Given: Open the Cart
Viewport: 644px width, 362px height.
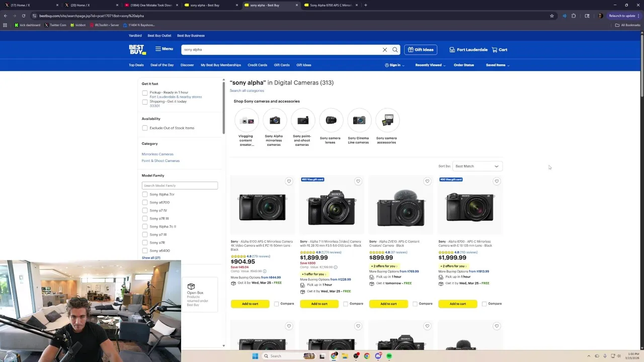Looking at the screenshot, I should [500, 50].
